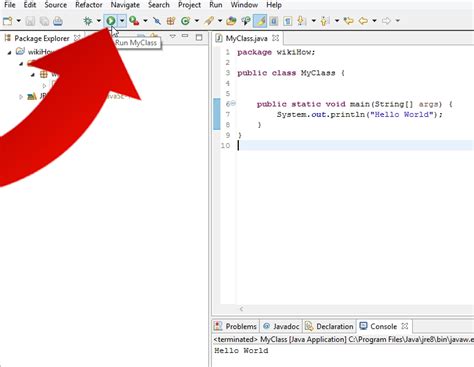Viewport: 474px width, 367px height.
Task: Collapse the wikiHow project tree node
Action: tap(10, 52)
